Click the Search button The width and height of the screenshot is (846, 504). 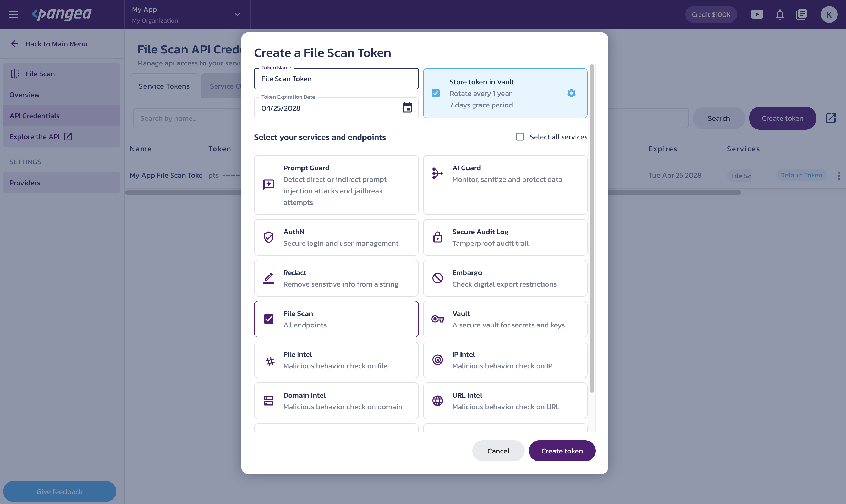(718, 118)
